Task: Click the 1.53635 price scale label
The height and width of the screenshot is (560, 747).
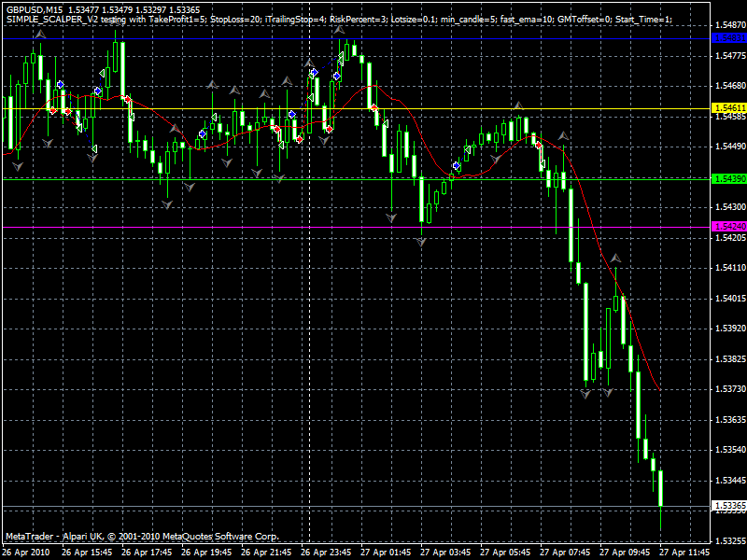Action: (730, 420)
